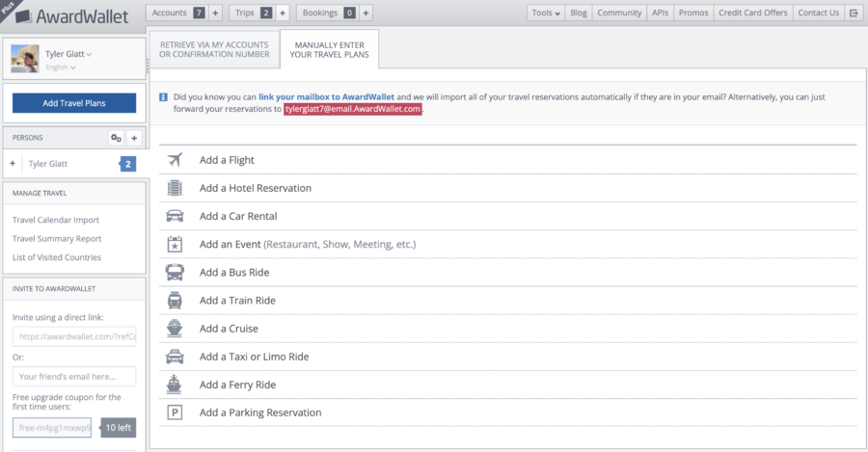Click the logout icon in top bar
Viewport: 868px width, 452px height.
[x=854, y=13]
